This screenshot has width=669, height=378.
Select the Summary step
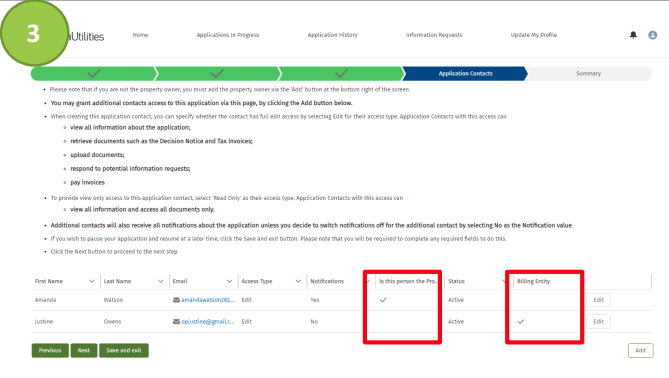pos(589,73)
